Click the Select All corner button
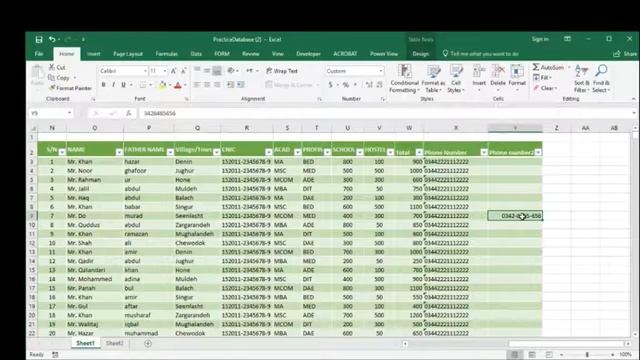The width and height of the screenshot is (640, 360). tap(33, 128)
